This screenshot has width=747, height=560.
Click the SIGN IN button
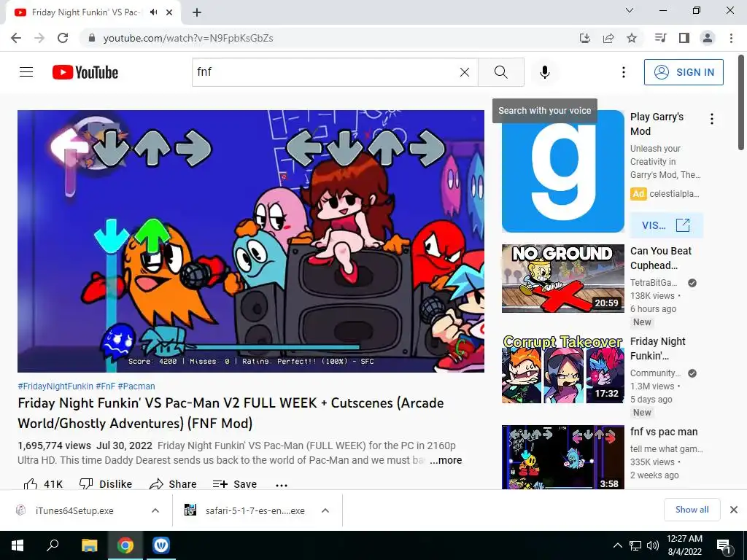point(684,72)
